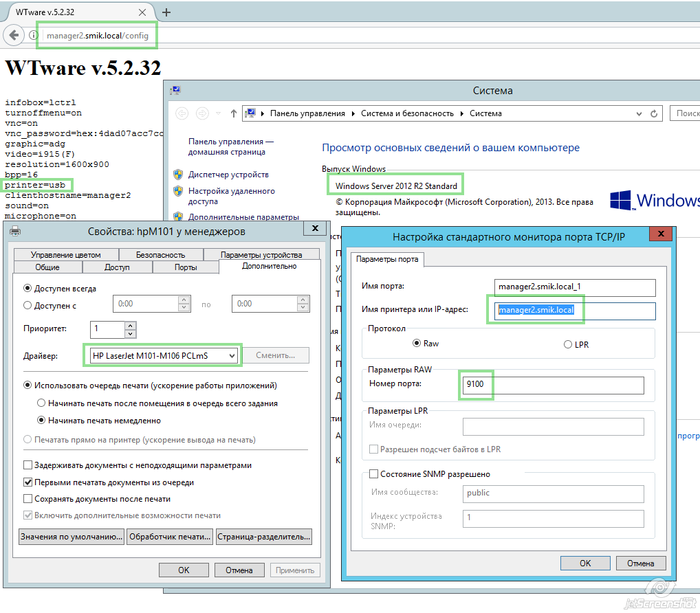Check Сохранять документы после печати
700x613 pixels.
click(x=28, y=499)
